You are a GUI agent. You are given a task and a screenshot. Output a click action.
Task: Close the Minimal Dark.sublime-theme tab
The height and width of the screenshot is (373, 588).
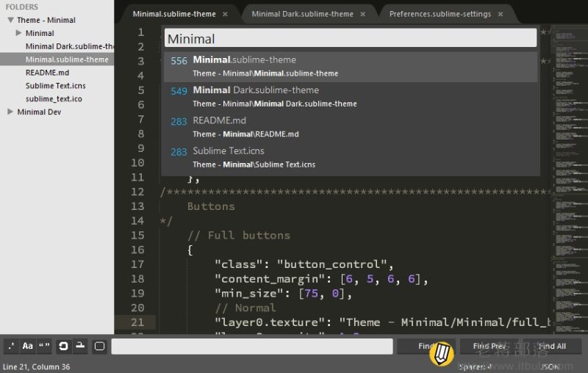tap(362, 14)
